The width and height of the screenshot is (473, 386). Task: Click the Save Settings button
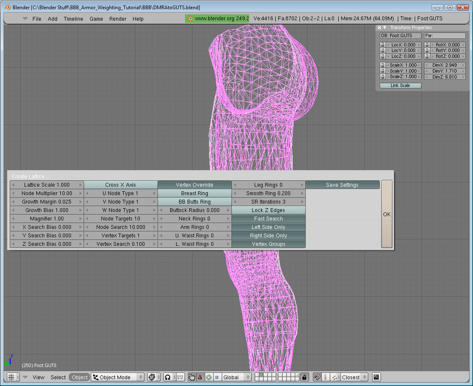(x=342, y=185)
